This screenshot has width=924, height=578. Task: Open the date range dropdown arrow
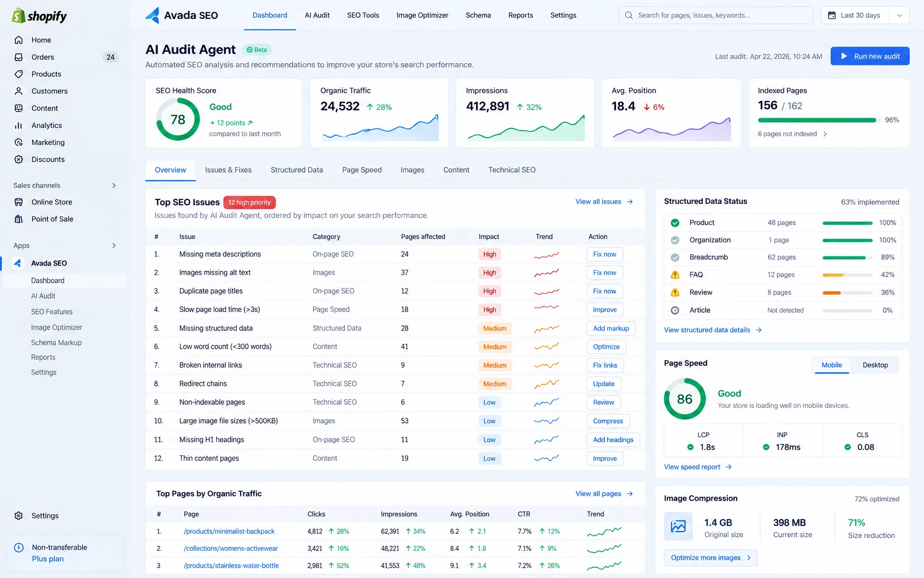899,15
